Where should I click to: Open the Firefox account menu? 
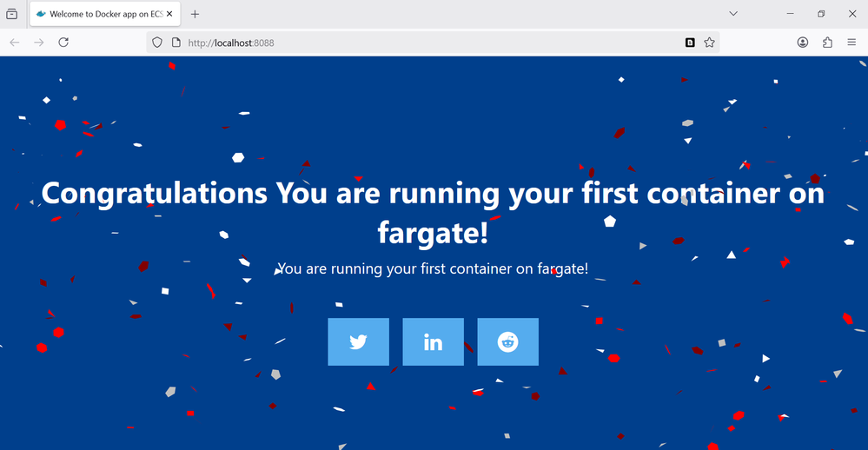(x=803, y=42)
